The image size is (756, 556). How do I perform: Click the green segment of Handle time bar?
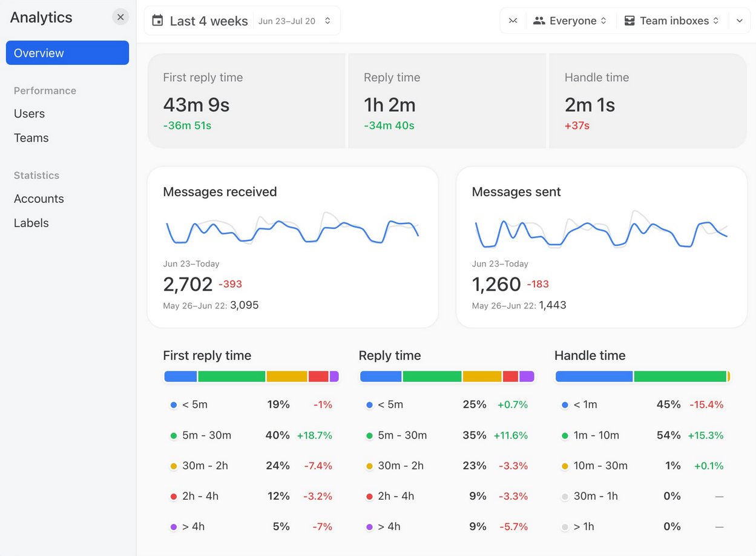pos(680,377)
